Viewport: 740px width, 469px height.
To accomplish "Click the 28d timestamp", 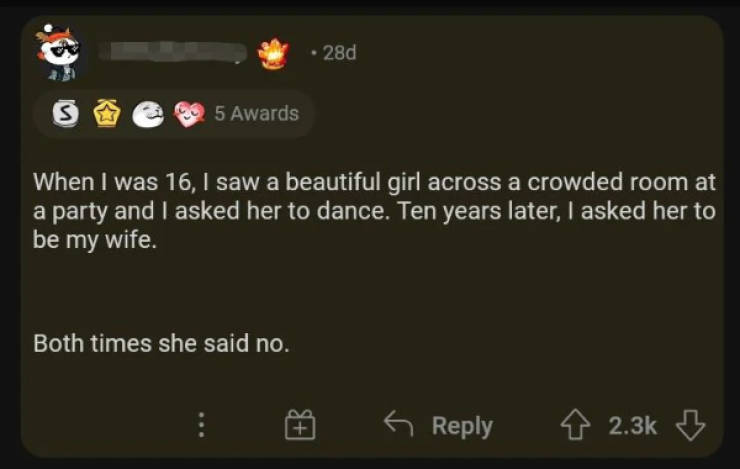I will 338,53.
